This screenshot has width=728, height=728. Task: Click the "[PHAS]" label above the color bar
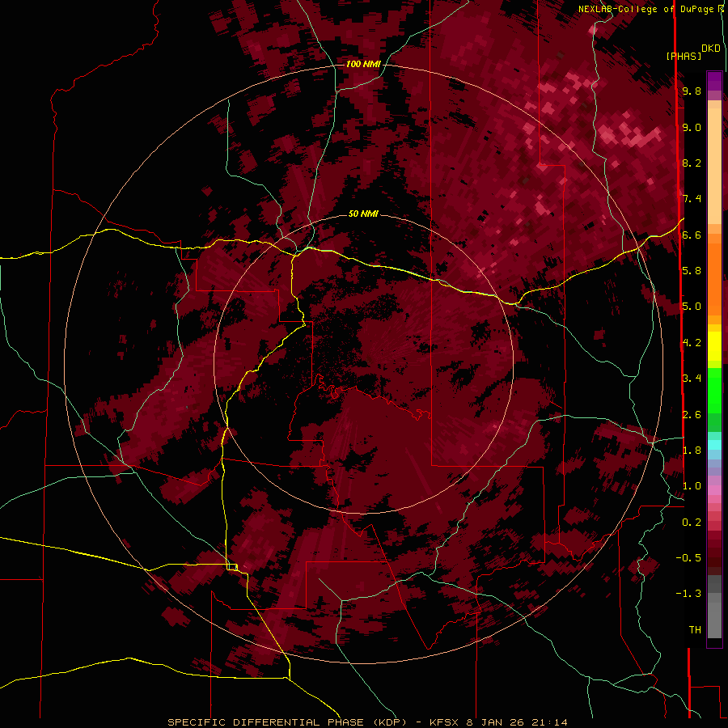(684, 57)
